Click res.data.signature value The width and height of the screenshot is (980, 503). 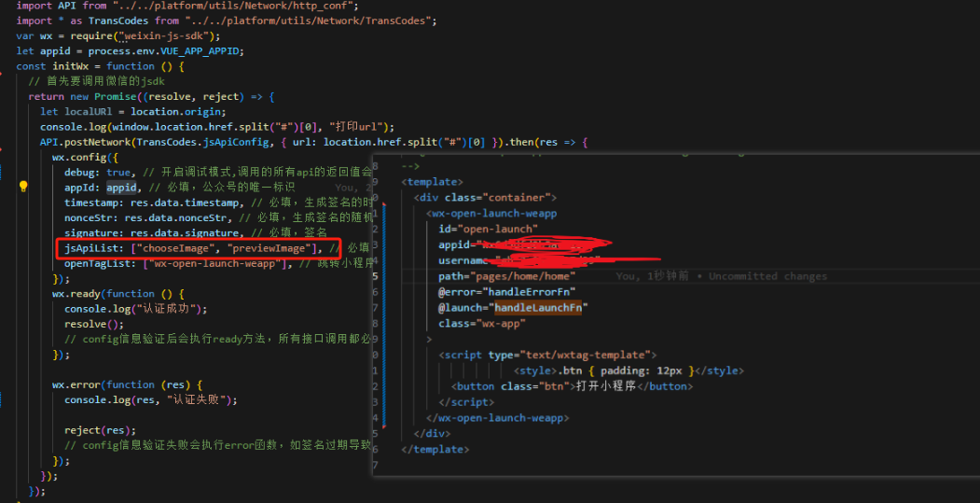(x=185, y=232)
